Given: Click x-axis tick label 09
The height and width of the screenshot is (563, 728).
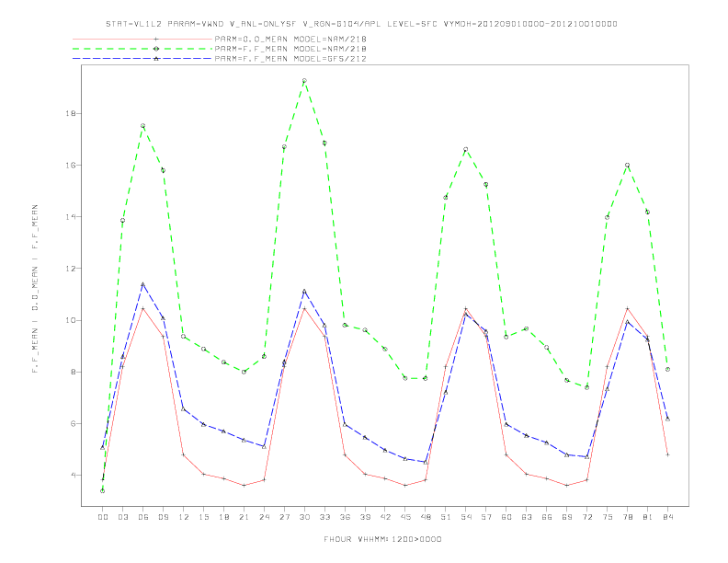Looking at the screenshot, I should point(163,517).
